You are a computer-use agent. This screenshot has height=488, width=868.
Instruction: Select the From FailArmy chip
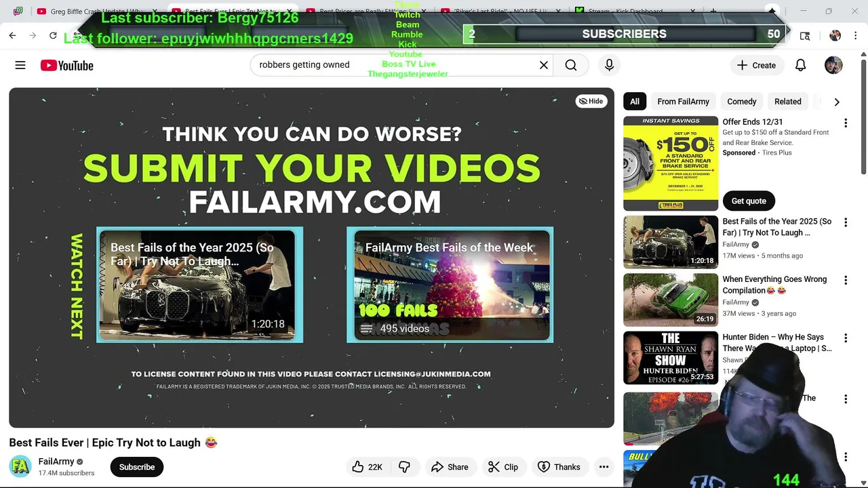[683, 102]
